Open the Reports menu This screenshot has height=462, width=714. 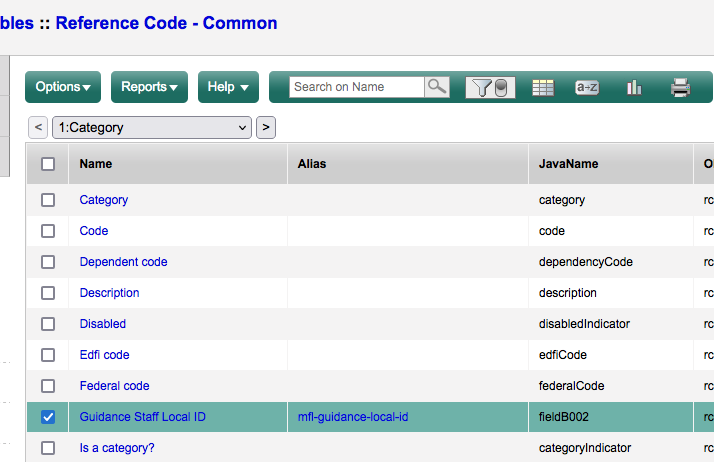(149, 87)
